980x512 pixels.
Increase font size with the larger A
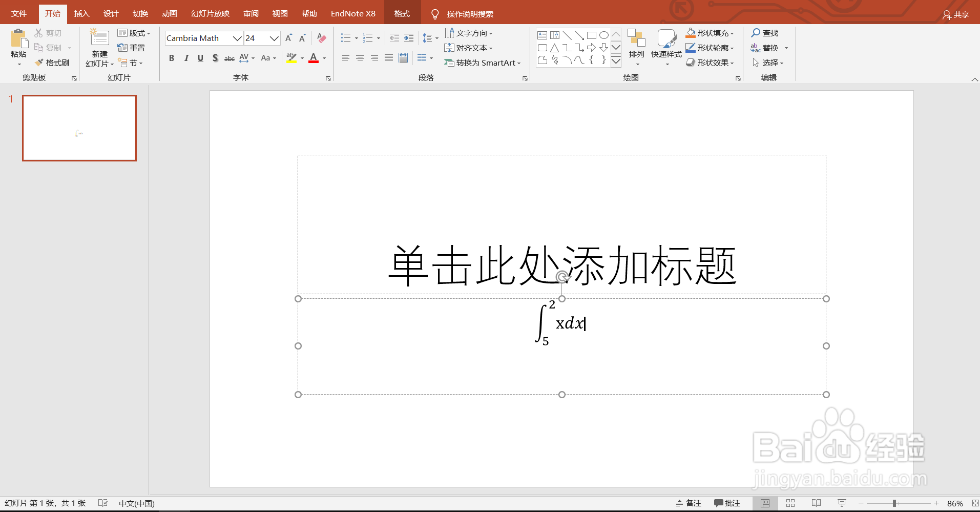coord(288,38)
